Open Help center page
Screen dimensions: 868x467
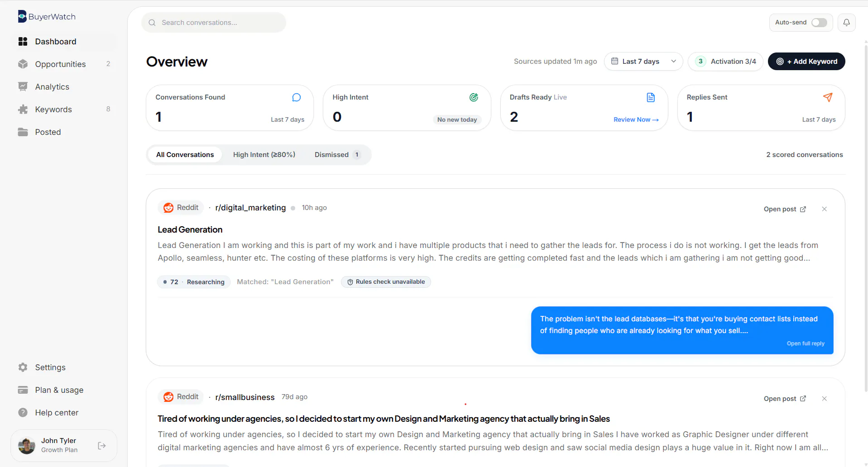click(64, 413)
